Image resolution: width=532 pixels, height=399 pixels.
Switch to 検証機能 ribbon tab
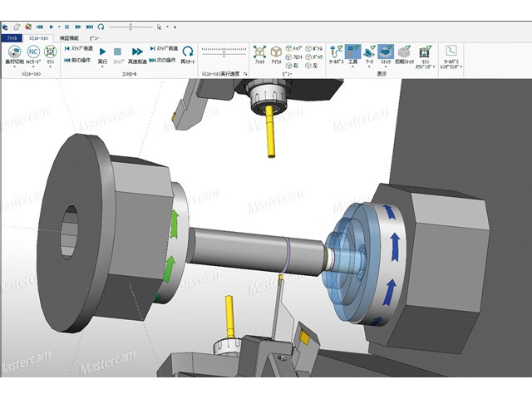69,38
